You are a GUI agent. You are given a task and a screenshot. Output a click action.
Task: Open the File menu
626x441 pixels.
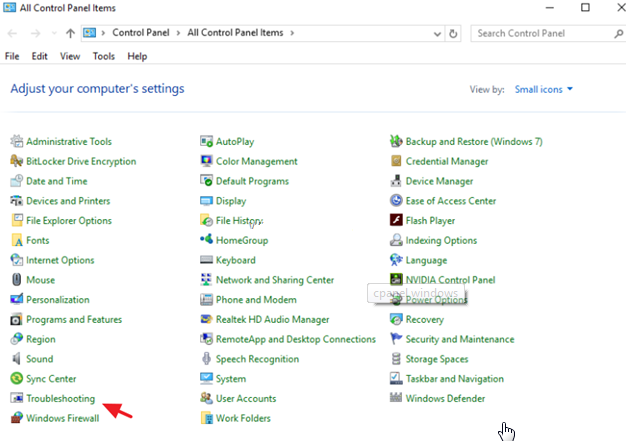[x=13, y=56]
